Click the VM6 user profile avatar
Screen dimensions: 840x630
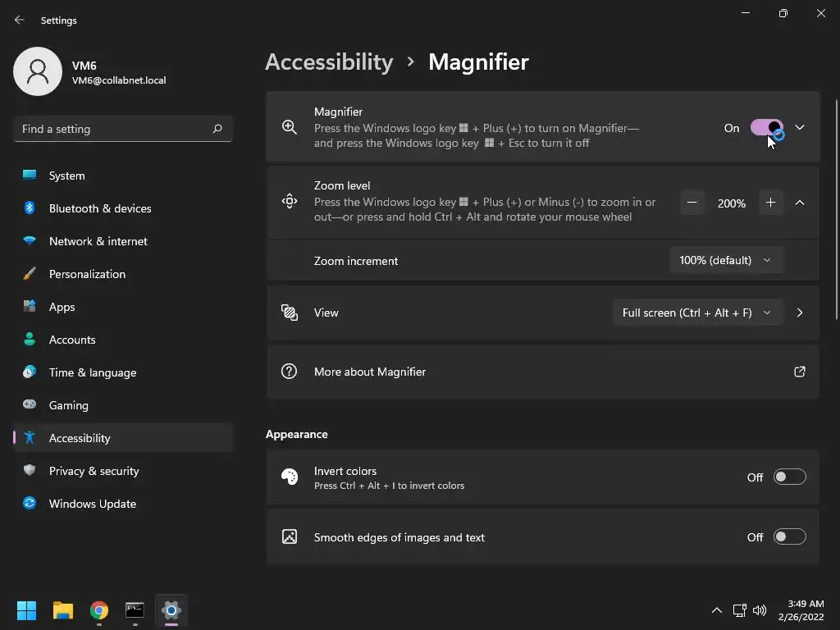point(38,71)
